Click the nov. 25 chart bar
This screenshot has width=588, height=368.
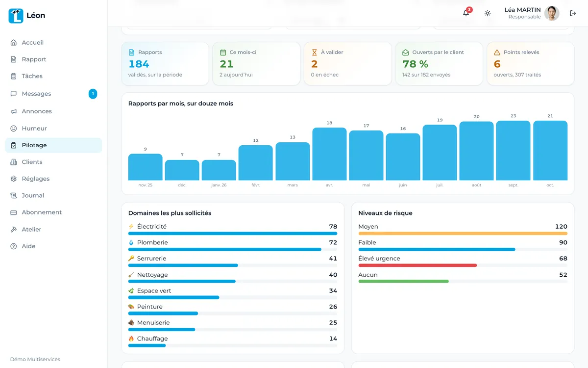pyautogui.click(x=146, y=167)
